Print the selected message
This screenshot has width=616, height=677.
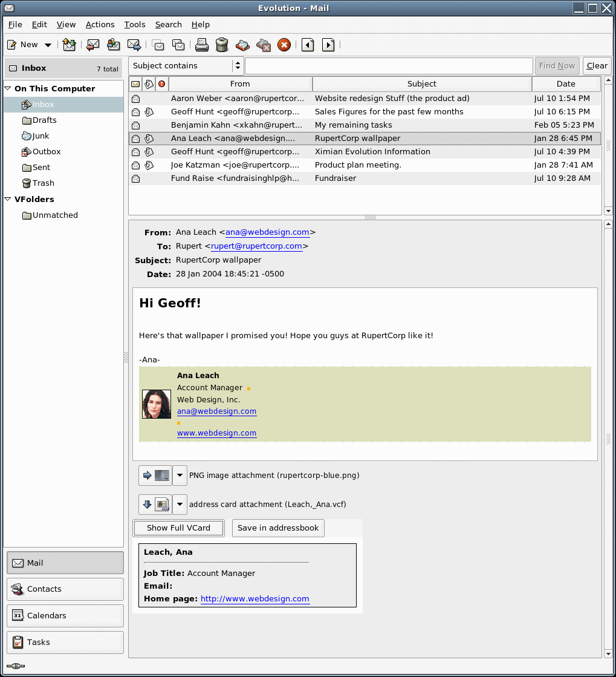click(x=201, y=45)
